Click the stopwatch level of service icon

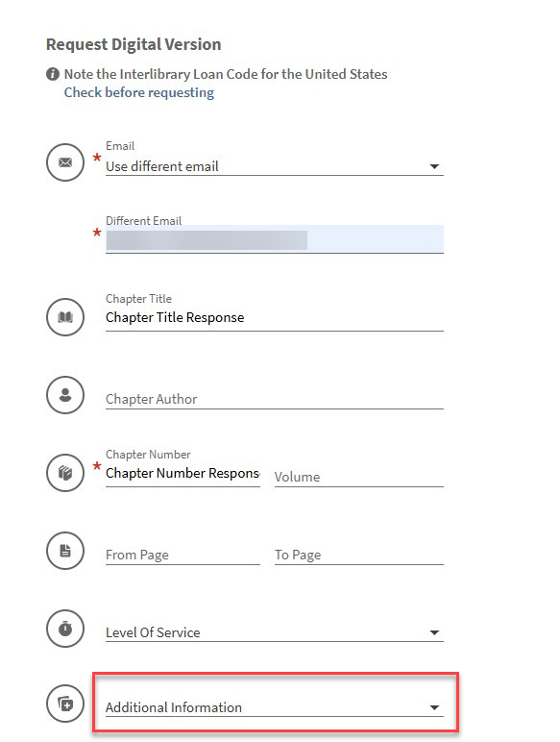[65, 629]
